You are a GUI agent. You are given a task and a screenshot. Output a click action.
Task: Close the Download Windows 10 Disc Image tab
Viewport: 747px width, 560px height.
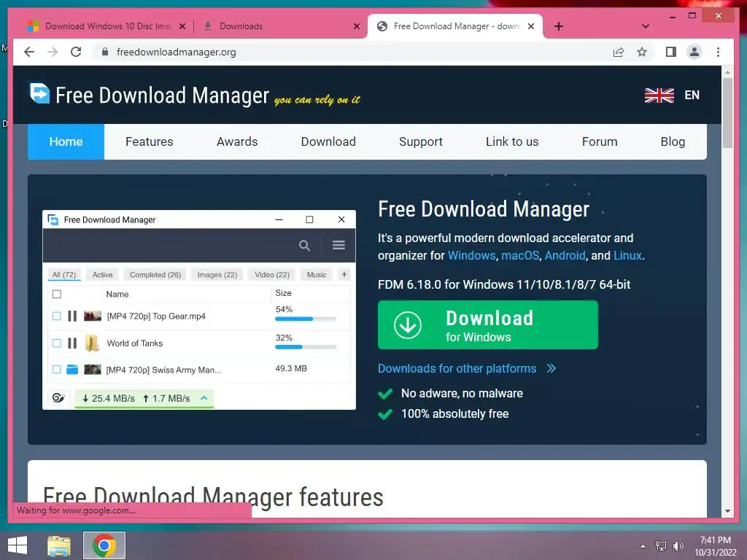(182, 26)
